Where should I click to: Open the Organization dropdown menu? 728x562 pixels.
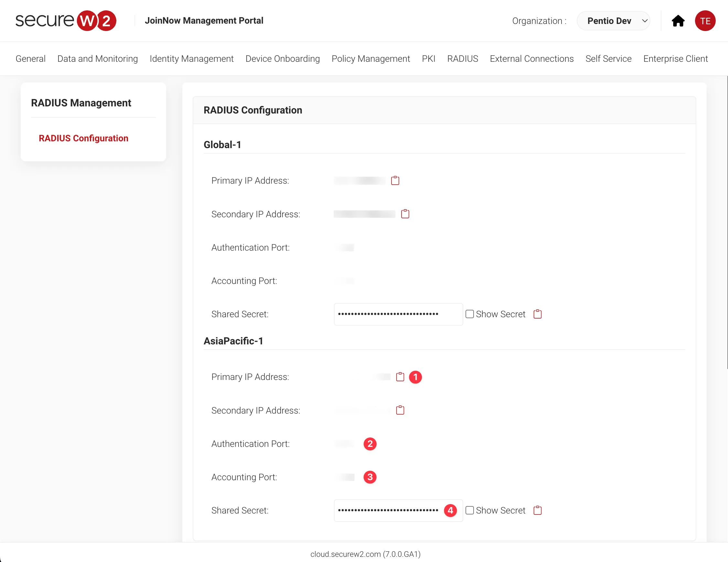[x=616, y=21]
